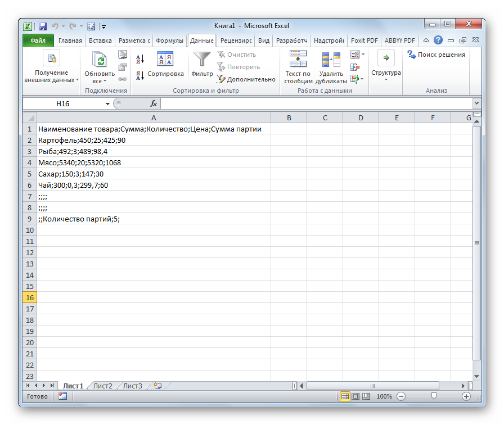
Task: Open Excel Help with the question mark icon
Action: [x=437, y=40]
